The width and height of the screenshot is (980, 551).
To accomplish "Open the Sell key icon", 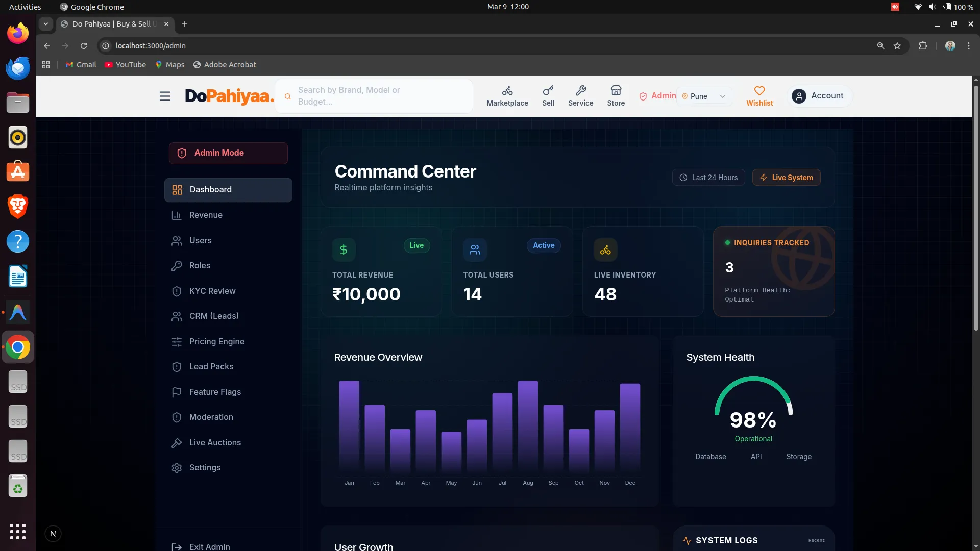I will tap(548, 91).
